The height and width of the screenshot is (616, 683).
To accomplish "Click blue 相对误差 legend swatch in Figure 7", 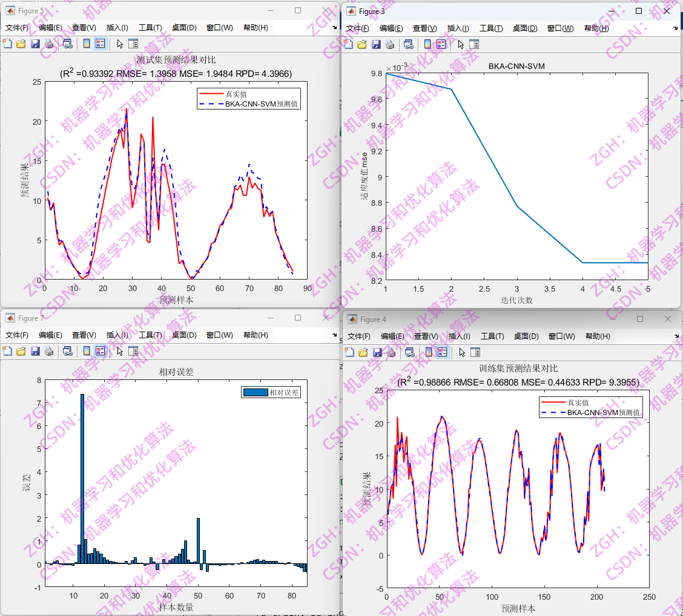I will 256,393.
